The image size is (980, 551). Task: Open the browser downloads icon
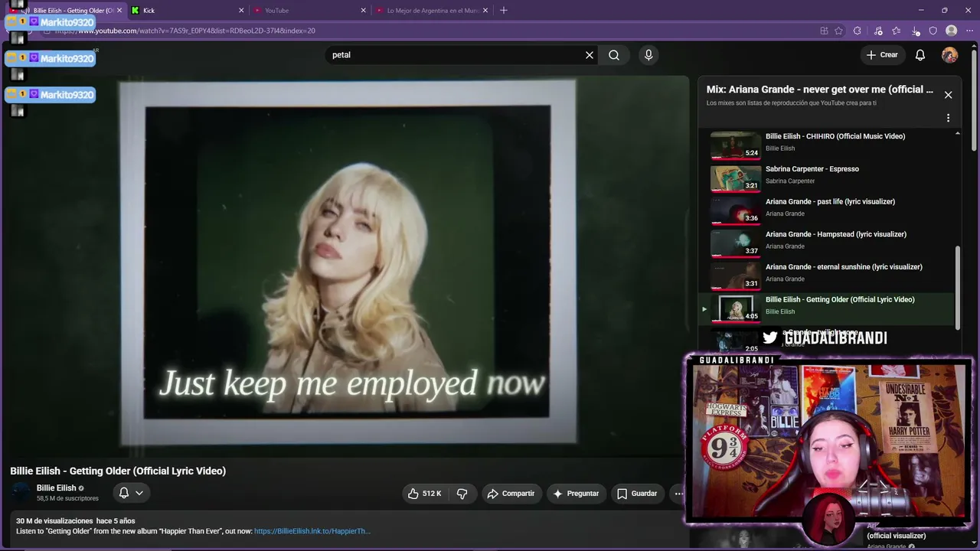916,31
